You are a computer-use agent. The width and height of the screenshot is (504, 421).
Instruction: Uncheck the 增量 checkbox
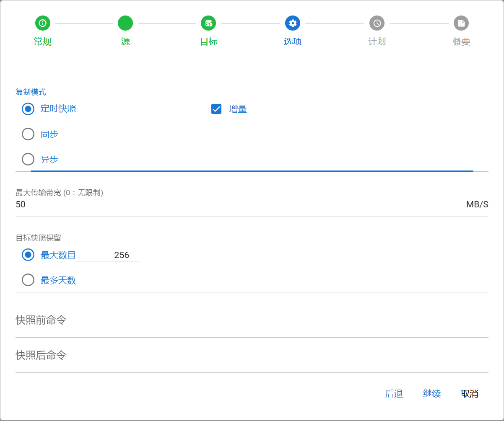pyautogui.click(x=216, y=109)
